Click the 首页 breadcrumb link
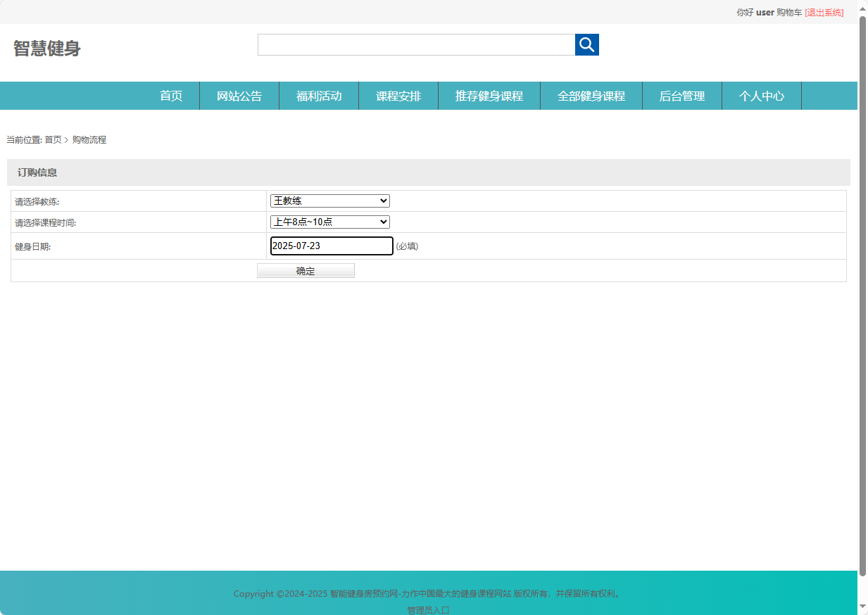 pyautogui.click(x=53, y=140)
